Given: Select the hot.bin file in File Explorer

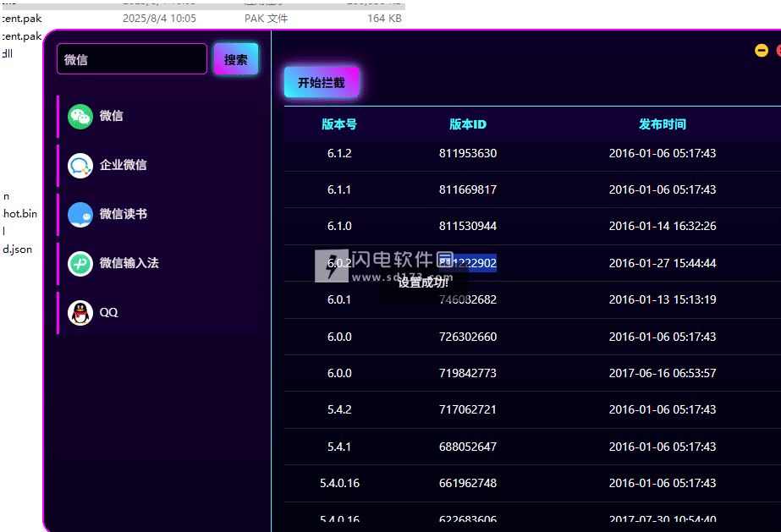Looking at the screenshot, I should coord(20,213).
